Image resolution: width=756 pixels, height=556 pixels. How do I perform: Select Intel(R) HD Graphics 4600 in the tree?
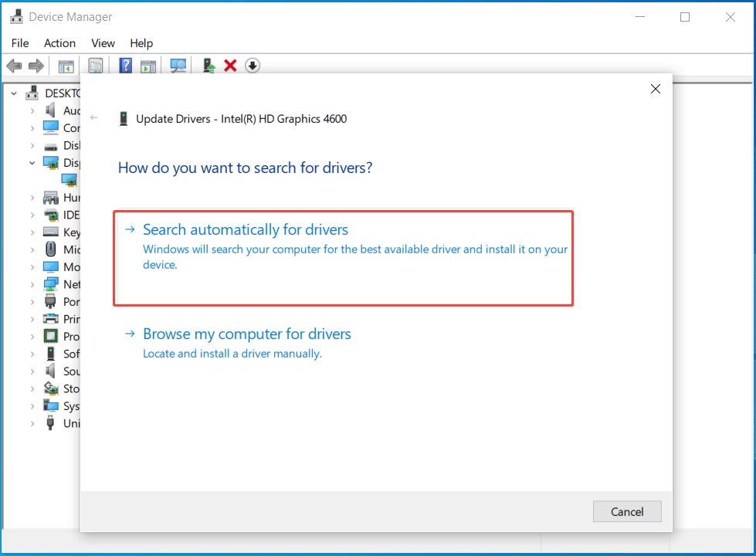[x=69, y=179]
